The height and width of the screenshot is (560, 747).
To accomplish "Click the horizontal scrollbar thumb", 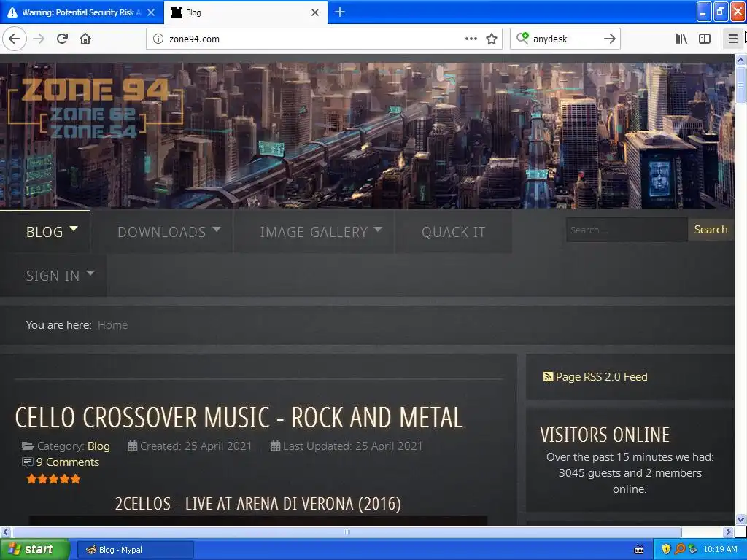I will pos(347,532).
